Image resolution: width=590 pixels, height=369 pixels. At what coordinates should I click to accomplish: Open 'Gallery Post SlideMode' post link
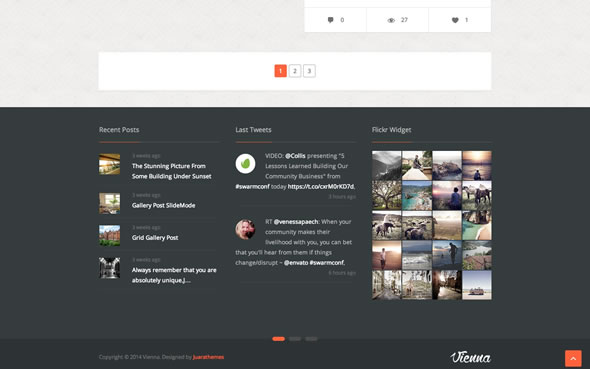163,205
